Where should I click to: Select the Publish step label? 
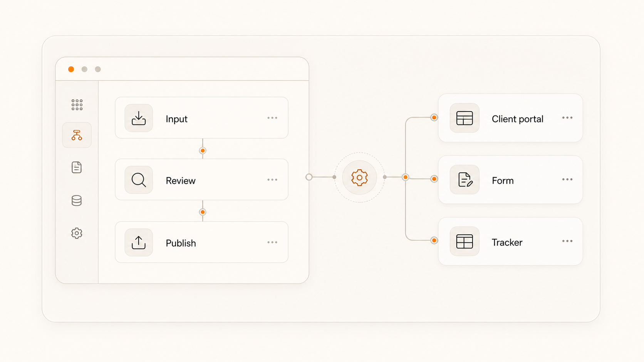(x=181, y=243)
